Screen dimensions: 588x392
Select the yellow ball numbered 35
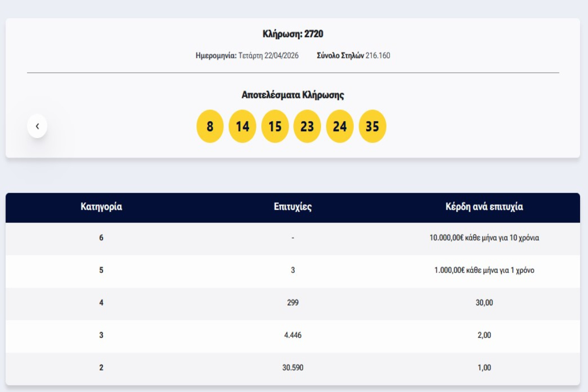click(372, 126)
